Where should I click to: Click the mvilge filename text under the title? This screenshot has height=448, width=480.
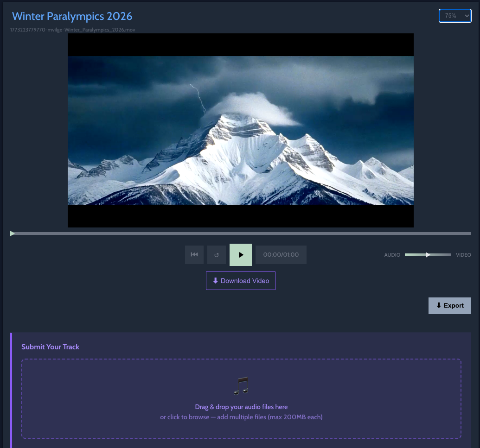pyautogui.click(x=72, y=29)
